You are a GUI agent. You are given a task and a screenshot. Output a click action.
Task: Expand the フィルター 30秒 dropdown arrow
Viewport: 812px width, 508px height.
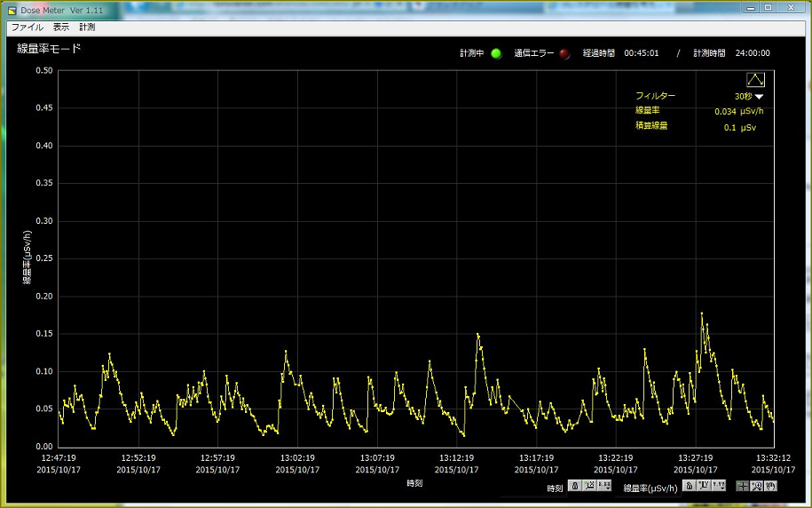(x=759, y=97)
